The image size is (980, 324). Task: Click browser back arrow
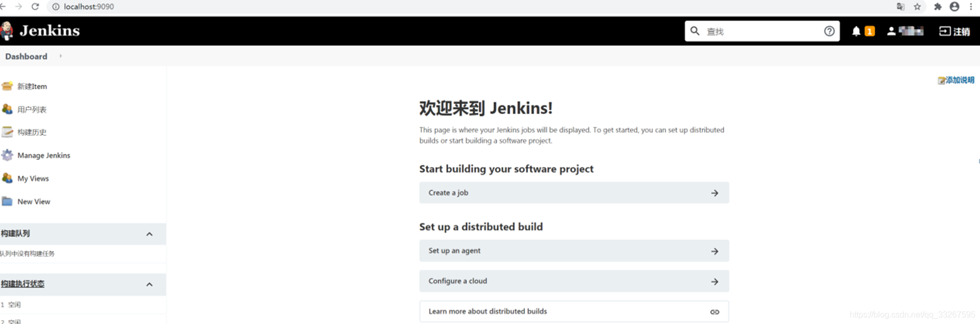tap(3, 7)
